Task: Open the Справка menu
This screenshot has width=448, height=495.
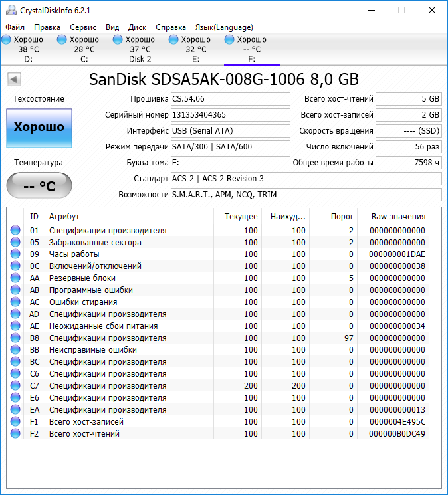Action: point(171,27)
